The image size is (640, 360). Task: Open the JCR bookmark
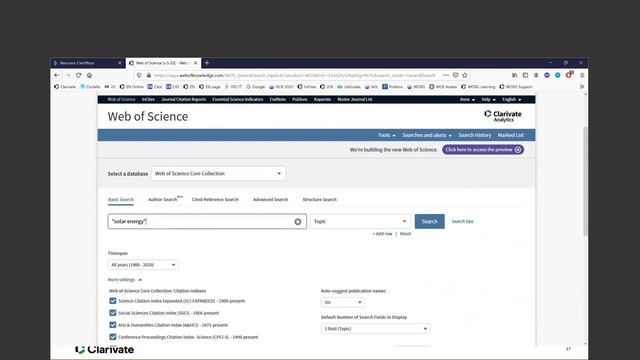(327, 87)
